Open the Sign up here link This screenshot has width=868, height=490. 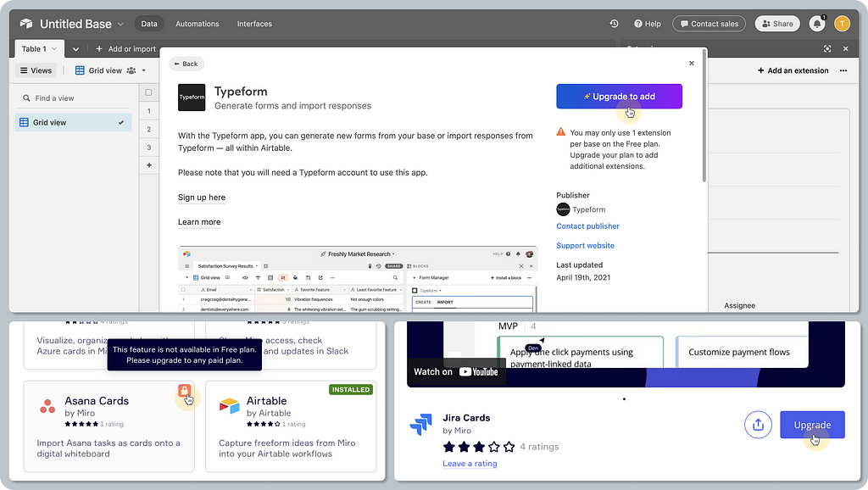[x=202, y=198]
